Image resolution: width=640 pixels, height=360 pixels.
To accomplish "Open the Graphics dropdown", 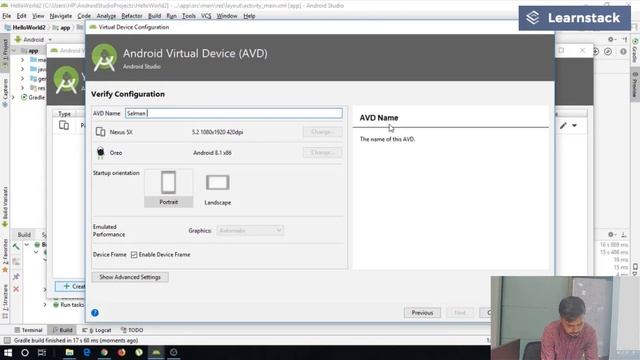I will coord(250,231).
